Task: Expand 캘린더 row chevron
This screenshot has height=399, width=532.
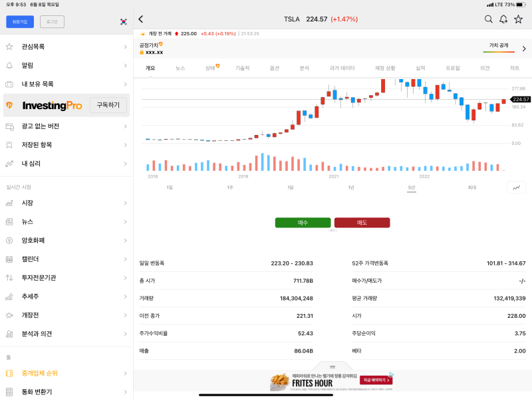Action: (125, 259)
